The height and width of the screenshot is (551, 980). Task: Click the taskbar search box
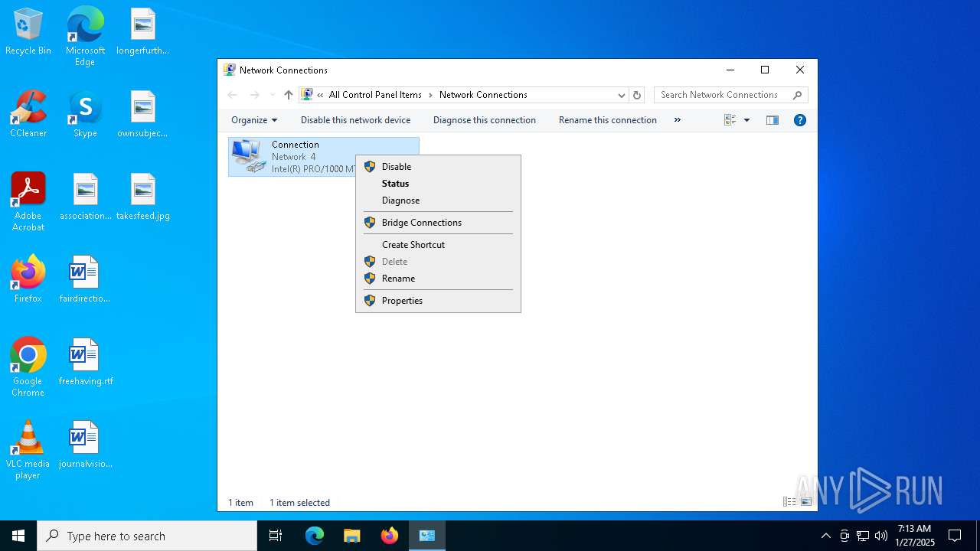pos(147,536)
